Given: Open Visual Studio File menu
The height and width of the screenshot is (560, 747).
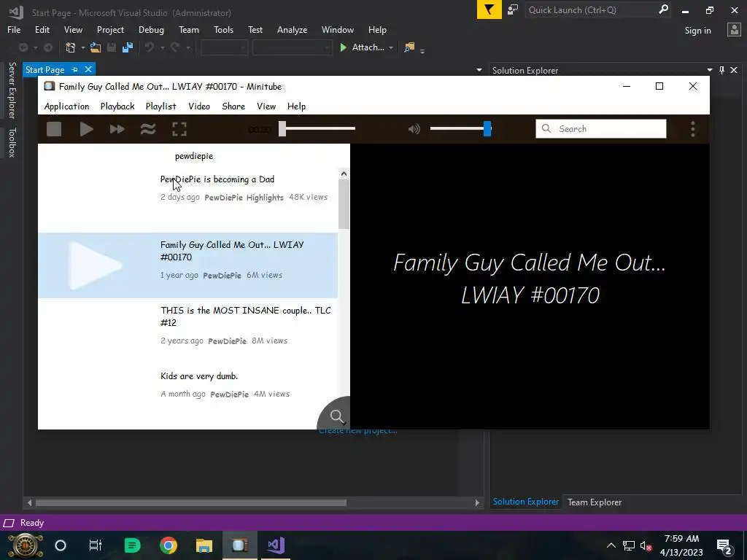Looking at the screenshot, I should pos(14,29).
